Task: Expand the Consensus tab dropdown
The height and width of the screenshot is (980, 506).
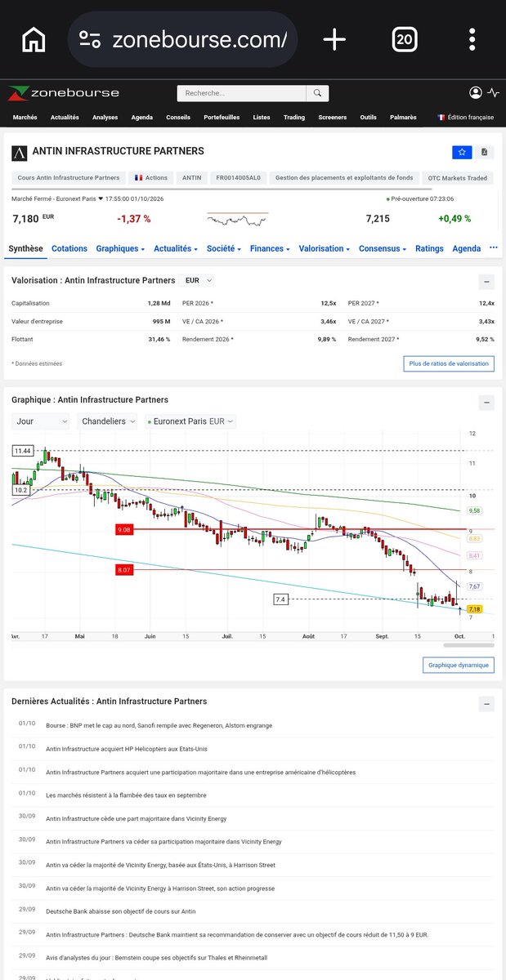Action: [383, 248]
